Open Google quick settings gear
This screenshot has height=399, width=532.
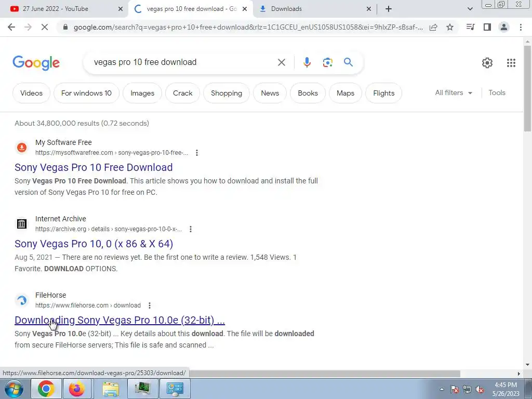tap(487, 62)
